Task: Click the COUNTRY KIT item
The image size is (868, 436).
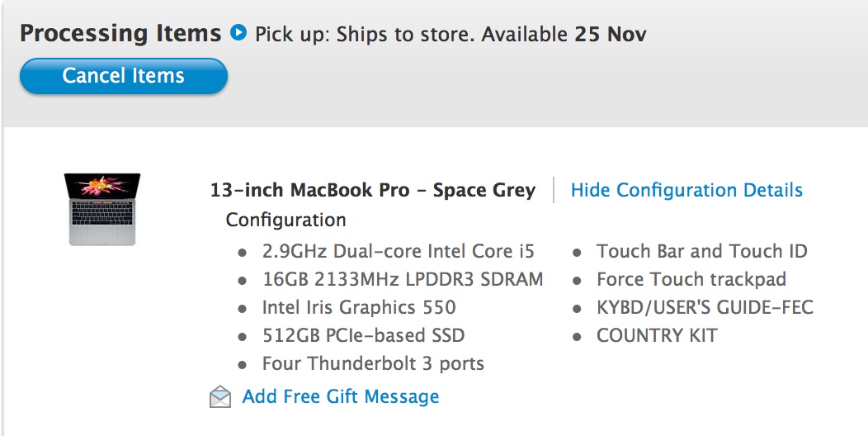Action: click(x=657, y=336)
